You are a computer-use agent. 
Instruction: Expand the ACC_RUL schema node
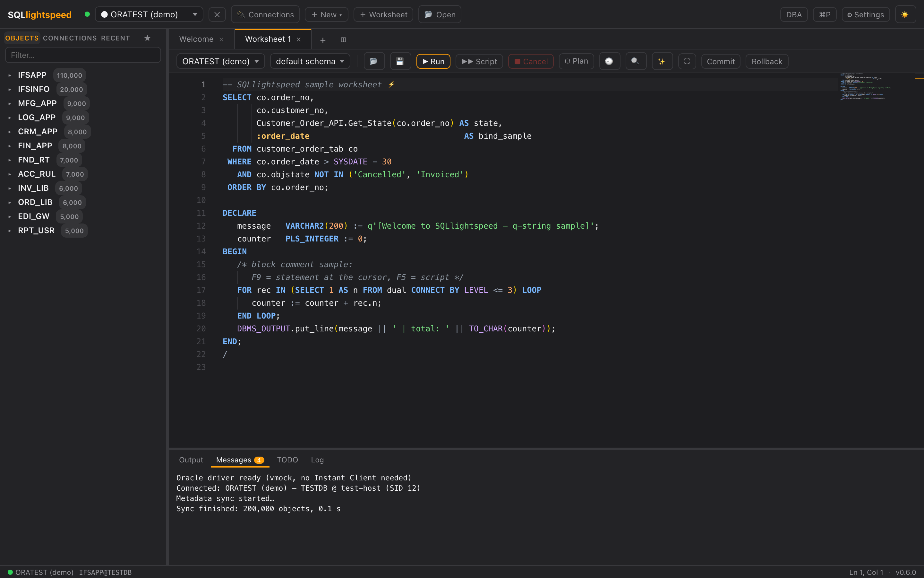click(10, 174)
